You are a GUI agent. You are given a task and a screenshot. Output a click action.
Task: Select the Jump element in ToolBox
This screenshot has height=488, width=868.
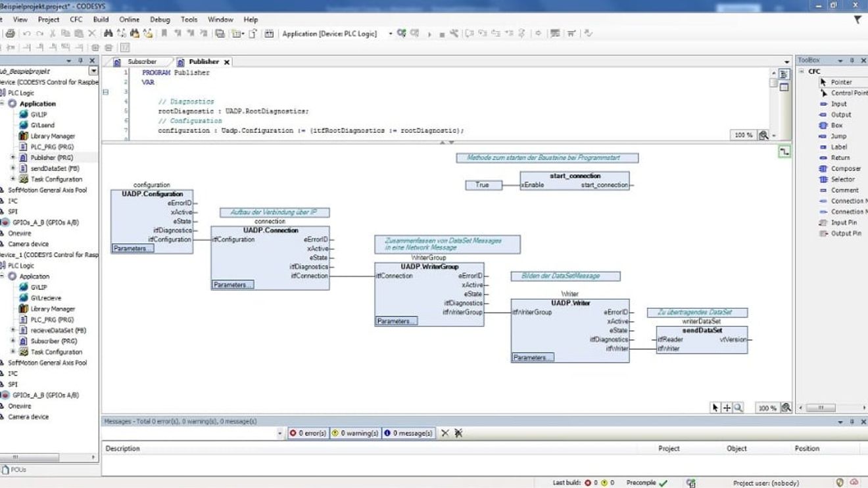[x=833, y=136]
